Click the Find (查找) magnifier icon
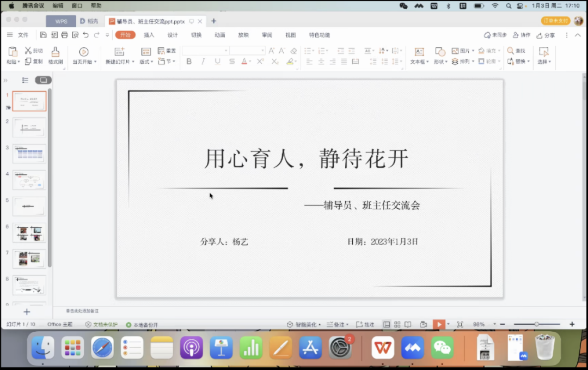The width and height of the screenshot is (588, 370). point(511,51)
